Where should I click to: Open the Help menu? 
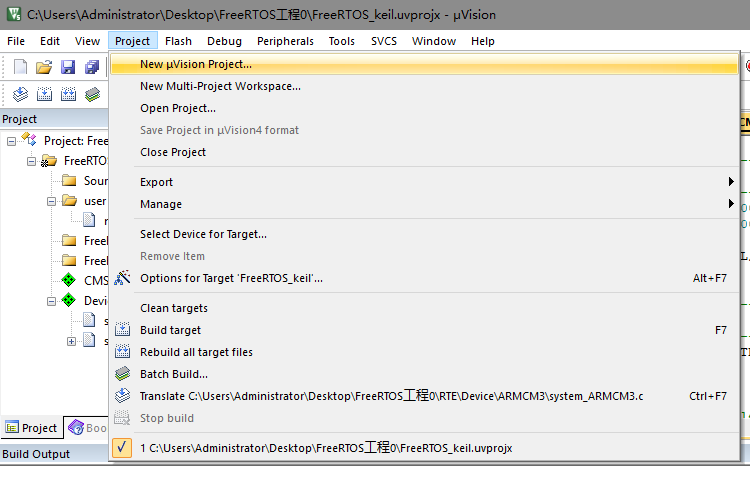[483, 41]
